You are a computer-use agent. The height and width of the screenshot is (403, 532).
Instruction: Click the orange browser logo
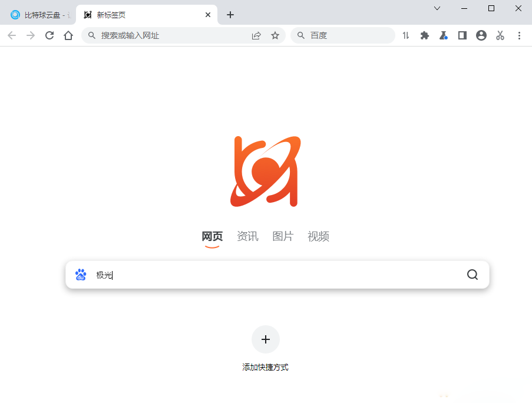[266, 171]
